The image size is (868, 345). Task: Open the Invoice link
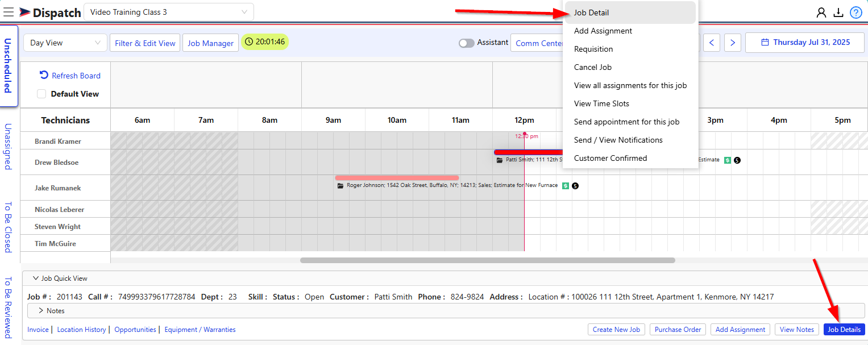(38, 330)
